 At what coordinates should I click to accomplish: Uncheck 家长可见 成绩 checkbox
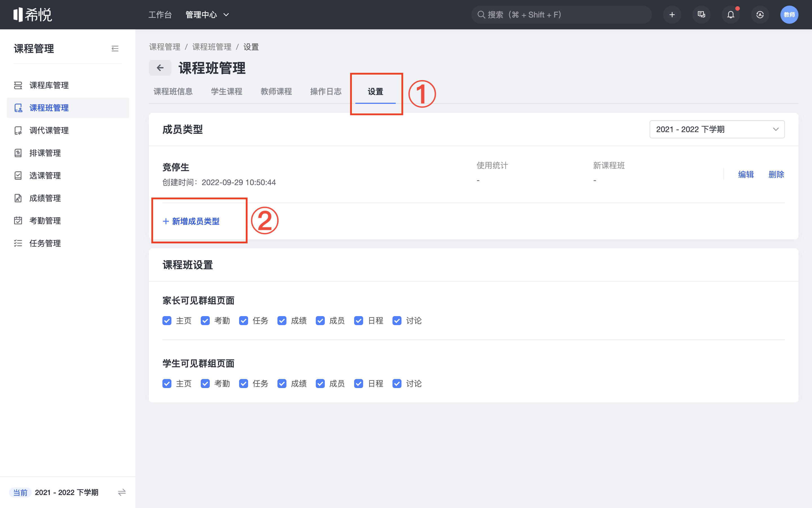tap(282, 321)
